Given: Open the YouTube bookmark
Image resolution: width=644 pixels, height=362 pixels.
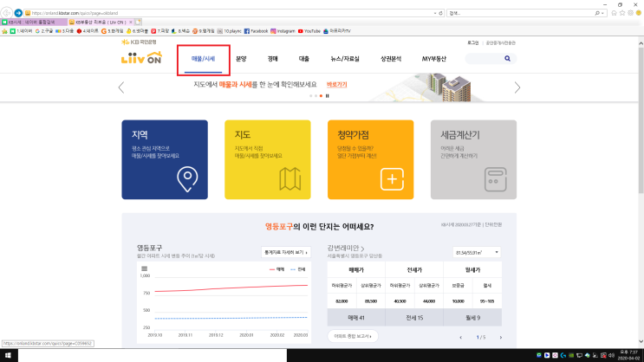Looking at the screenshot, I should click(x=309, y=31).
